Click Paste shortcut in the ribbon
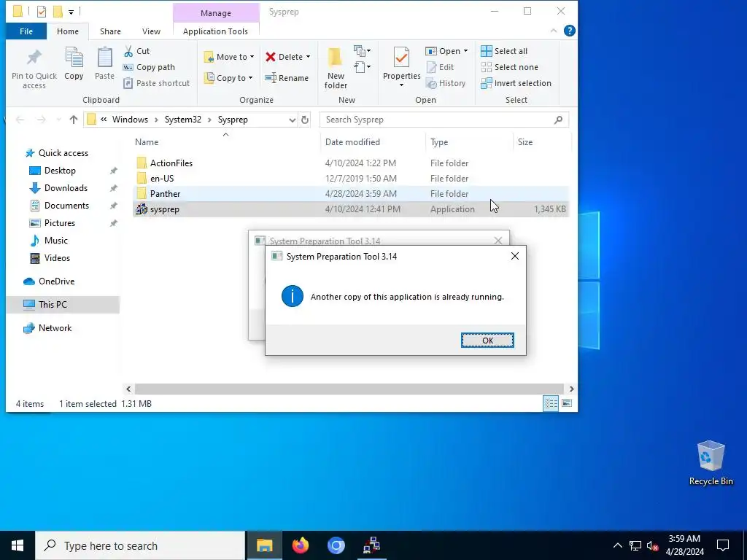 [157, 83]
